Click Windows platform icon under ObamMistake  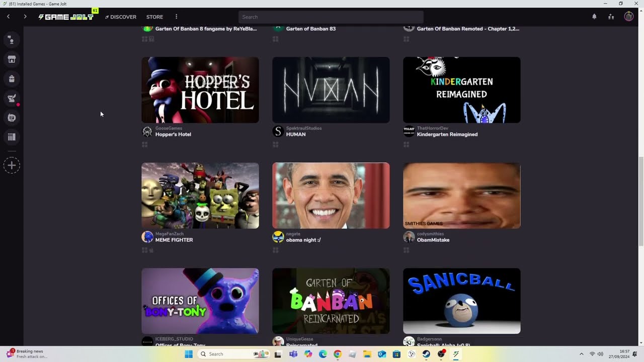[406, 250]
